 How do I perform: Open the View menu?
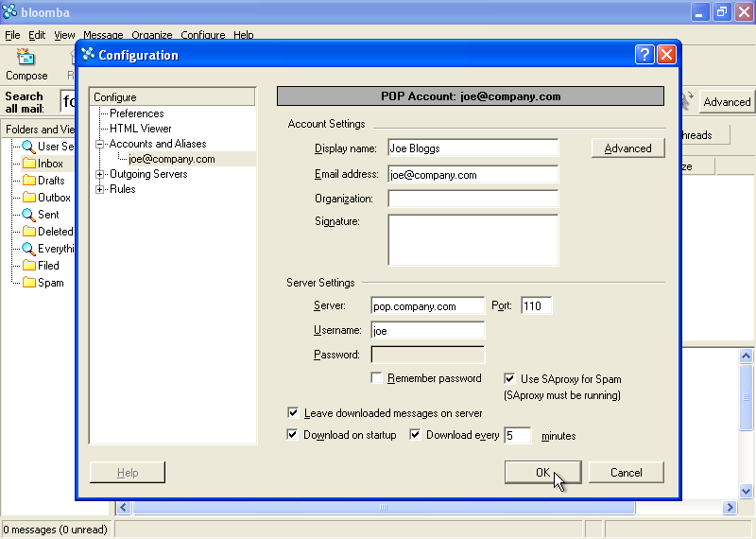tap(64, 35)
